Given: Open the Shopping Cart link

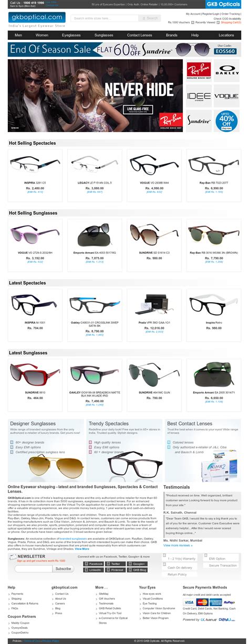Looking at the screenshot, I should pos(231,23).
